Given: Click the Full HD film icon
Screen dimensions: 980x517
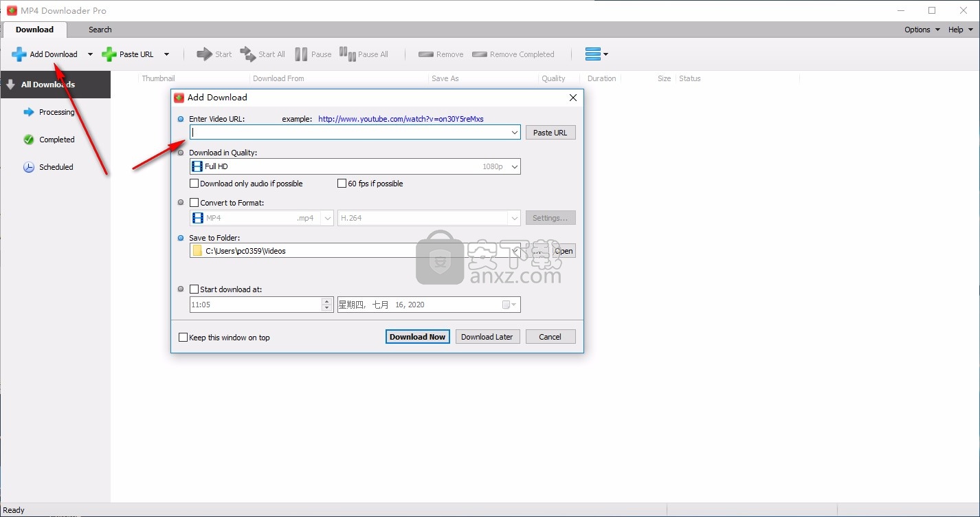Looking at the screenshot, I should pyautogui.click(x=197, y=166).
